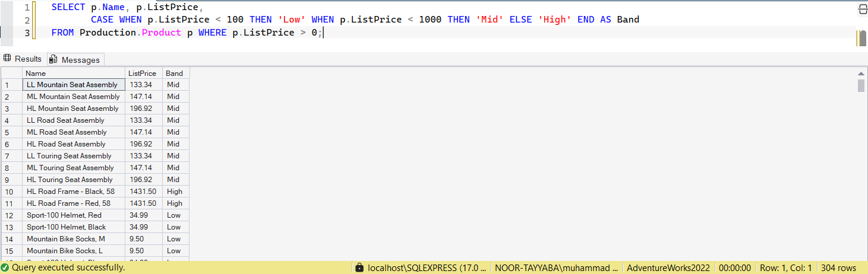Click the 'AS Band' alias in the query
The height and width of the screenshot is (274, 868).
pos(620,20)
